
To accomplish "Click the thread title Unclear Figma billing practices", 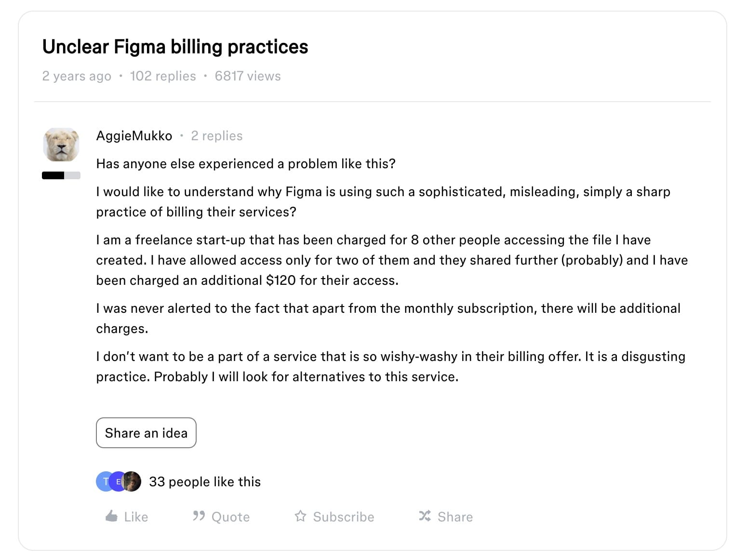I will (175, 47).
